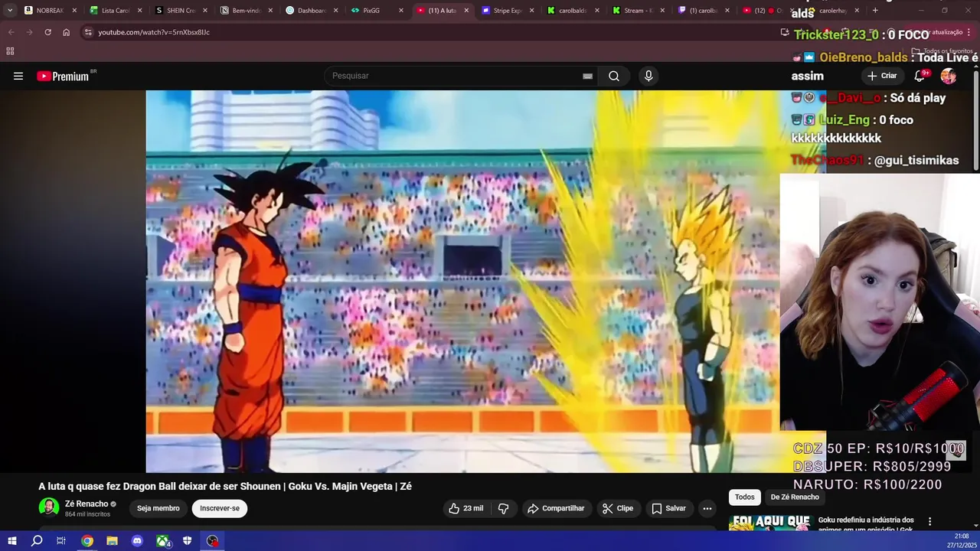Open Discord from the taskbar
This screenshot has width=980, height=551.
pyautogui.click(x=137, y=541)
